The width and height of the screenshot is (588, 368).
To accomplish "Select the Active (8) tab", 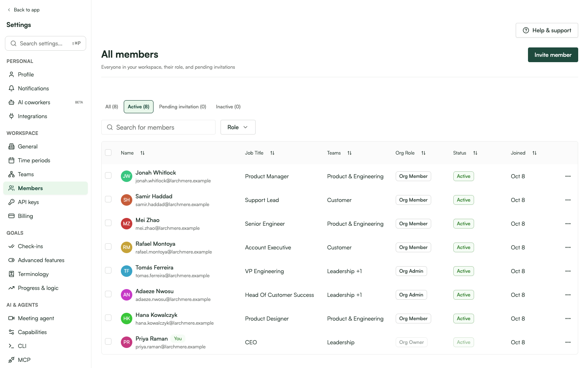I will (x=139, y=107).
